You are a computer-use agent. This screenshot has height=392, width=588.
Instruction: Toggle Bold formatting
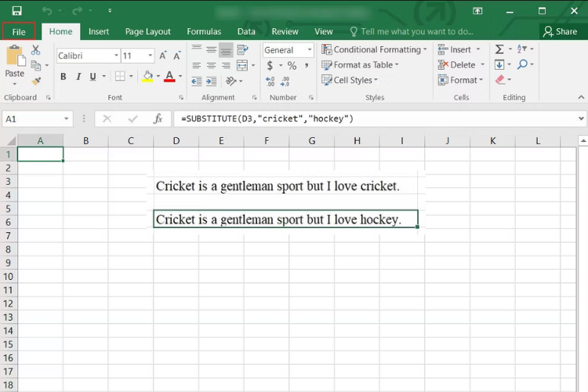(x=64, y=77)
